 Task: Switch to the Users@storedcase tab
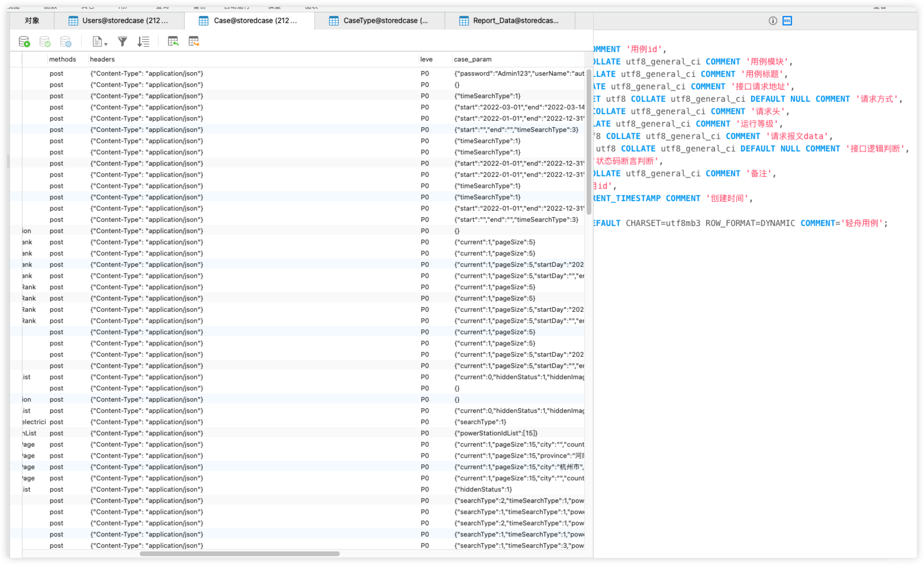tap(119, 21)
